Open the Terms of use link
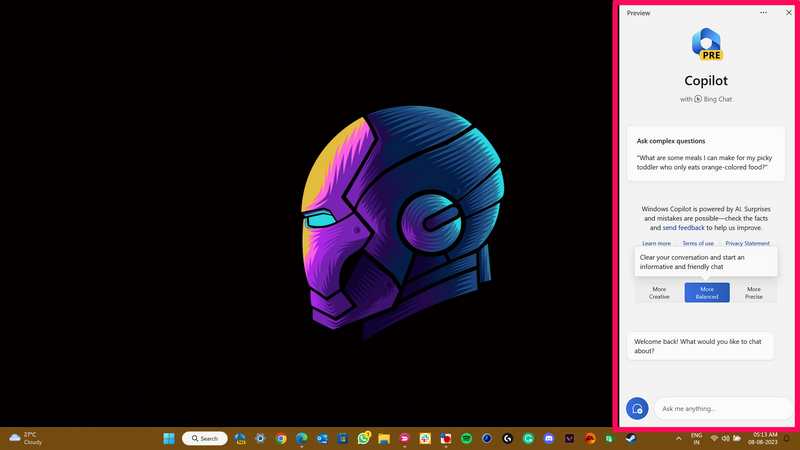 pyautogui.click(x=698, y=243)
